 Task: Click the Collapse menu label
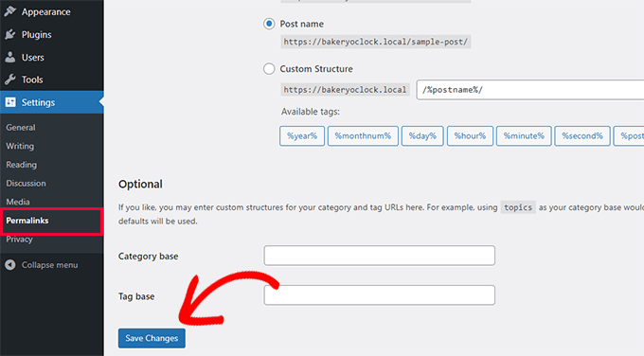coord(49,265)
